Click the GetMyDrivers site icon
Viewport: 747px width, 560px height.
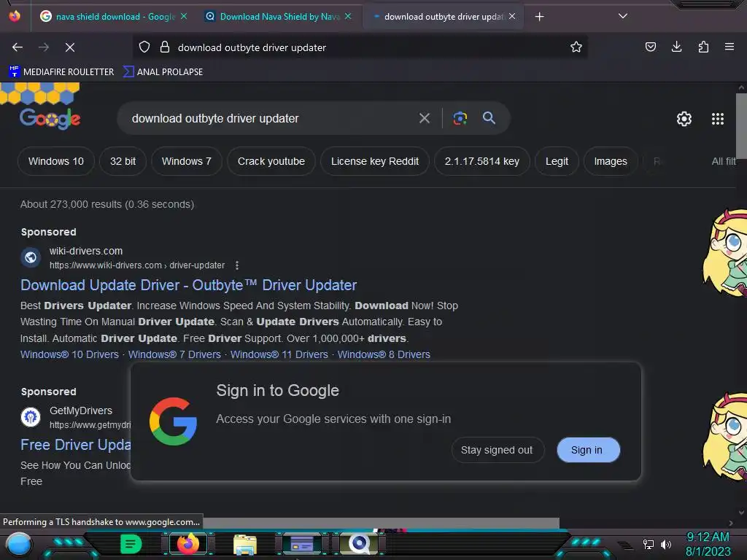(x=31, y=417)
